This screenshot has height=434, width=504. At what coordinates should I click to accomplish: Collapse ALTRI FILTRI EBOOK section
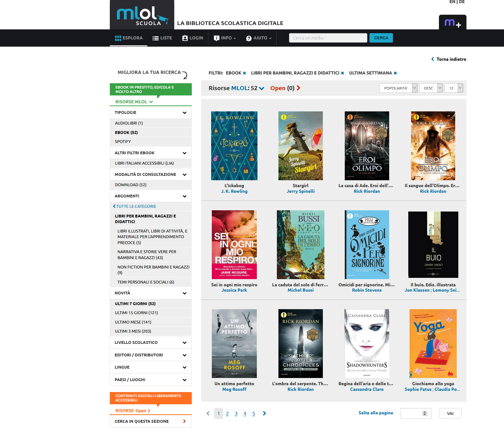coord(151,153)
